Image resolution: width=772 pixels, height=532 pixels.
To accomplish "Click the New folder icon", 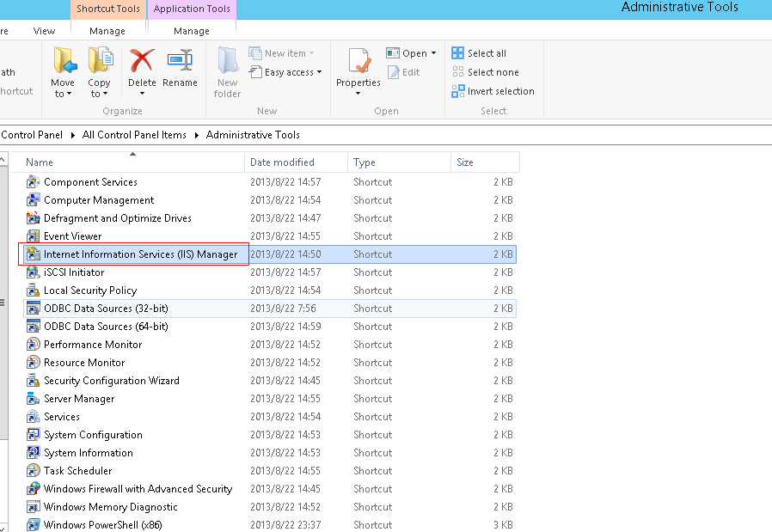I will 228,60.
